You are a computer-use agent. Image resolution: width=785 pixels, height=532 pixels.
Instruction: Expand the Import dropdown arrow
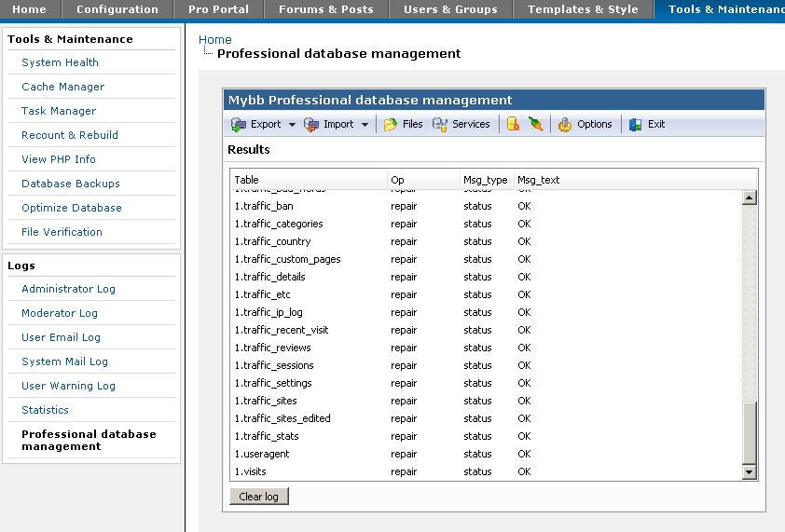point(365,125)
